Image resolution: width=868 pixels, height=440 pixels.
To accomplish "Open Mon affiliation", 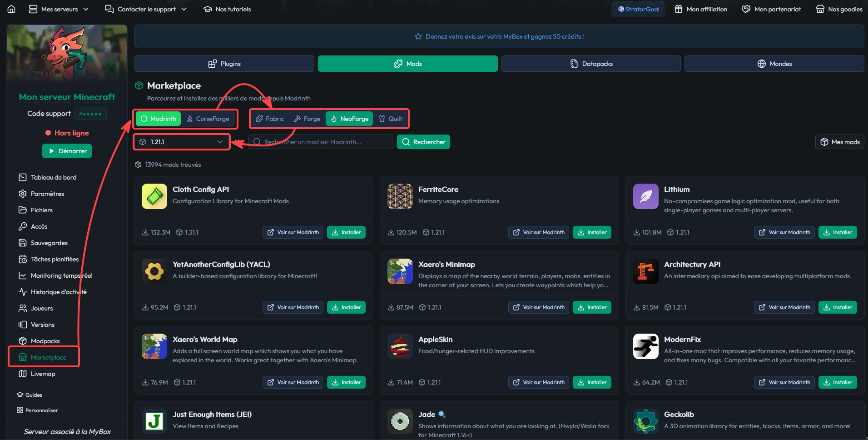I will coord(701,9).
